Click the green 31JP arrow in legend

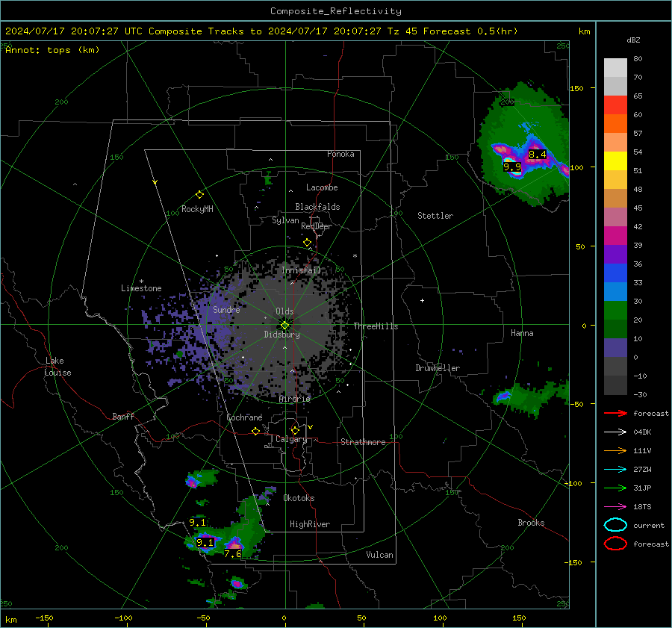[x=616, y=488]
